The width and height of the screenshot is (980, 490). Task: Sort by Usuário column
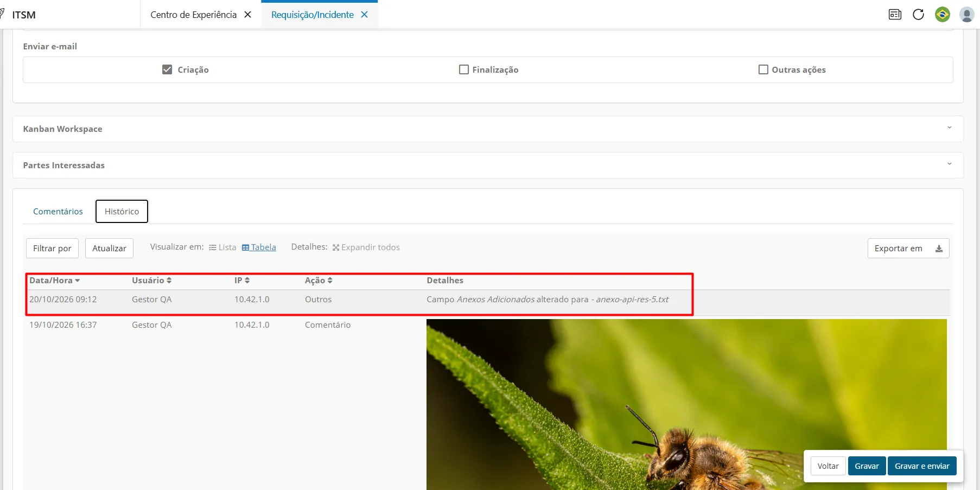coord(151,281)
